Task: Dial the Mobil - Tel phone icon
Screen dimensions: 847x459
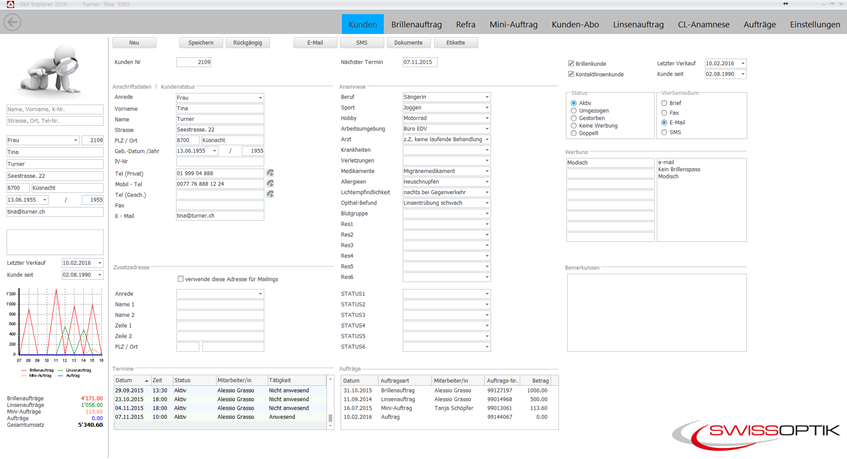Action: click(x=270, y=184)
